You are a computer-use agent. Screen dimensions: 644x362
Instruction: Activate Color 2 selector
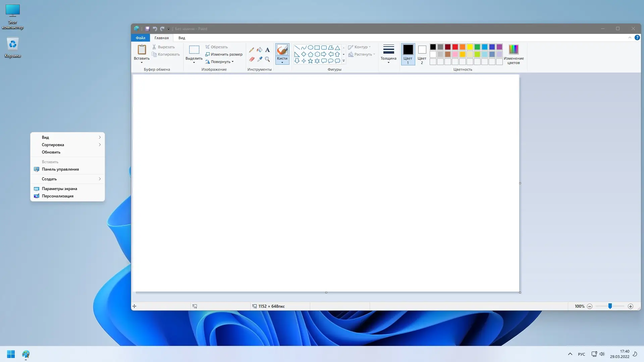pos(422,54)
